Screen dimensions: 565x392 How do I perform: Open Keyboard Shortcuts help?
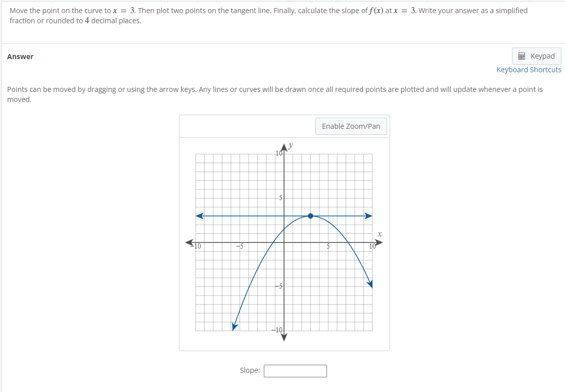[x=529, y=69]
